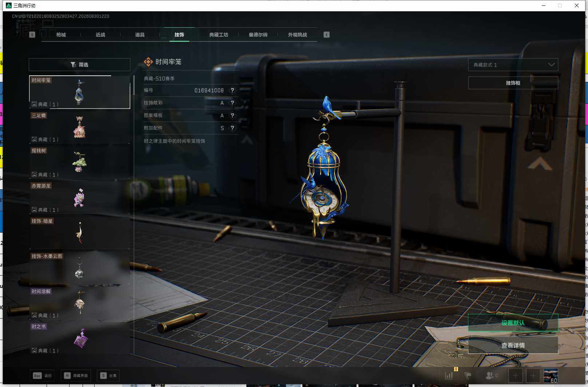Click the 设置默认 button
The image size is (588, 387).
click(x=513, y=323)
